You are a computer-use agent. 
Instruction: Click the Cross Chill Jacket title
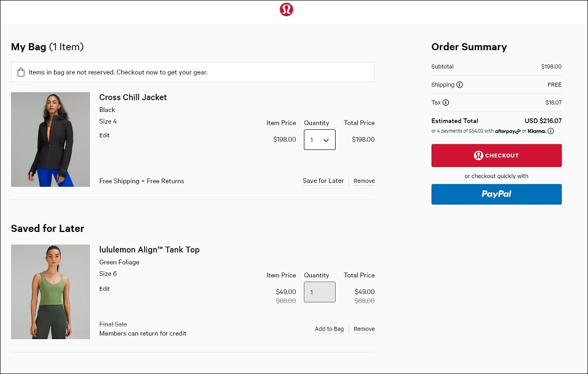click(133, 97)
